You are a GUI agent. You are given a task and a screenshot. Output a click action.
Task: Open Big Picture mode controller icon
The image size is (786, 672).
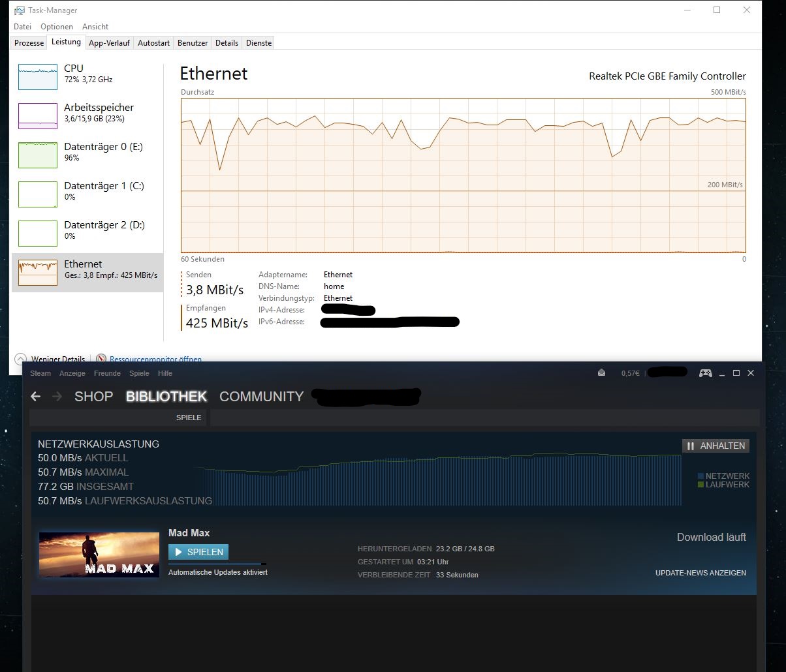[x=706, y=373]
